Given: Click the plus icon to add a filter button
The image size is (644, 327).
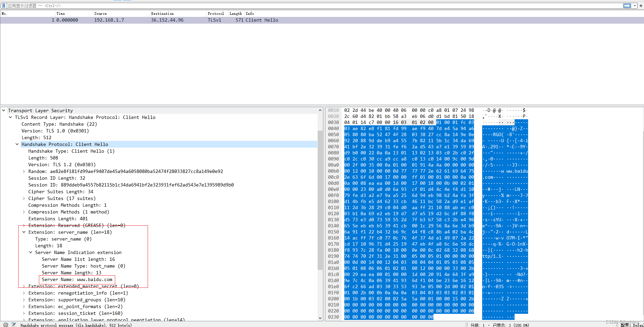Looking at the screenshot, I should (x=641, y=5).
